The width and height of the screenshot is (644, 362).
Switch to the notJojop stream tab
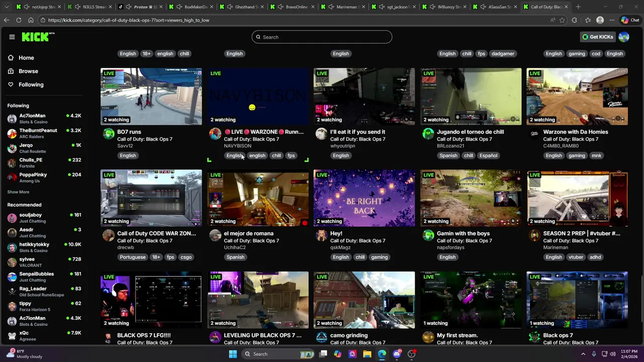[39, 7]
